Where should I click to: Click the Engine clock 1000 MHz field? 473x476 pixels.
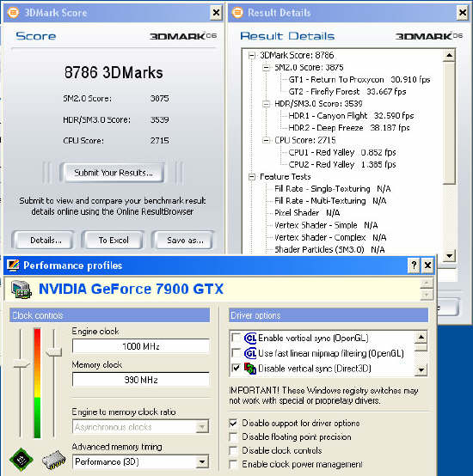point(141,346)
